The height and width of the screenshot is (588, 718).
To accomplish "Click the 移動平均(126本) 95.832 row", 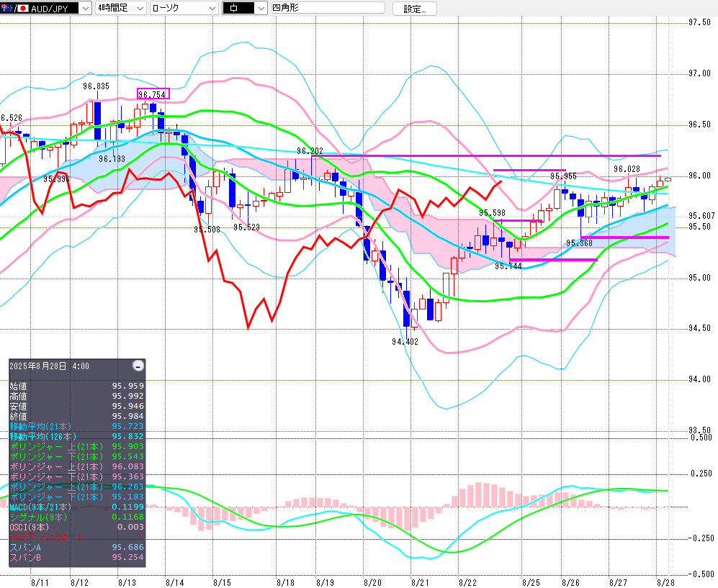I will (77, 436).
